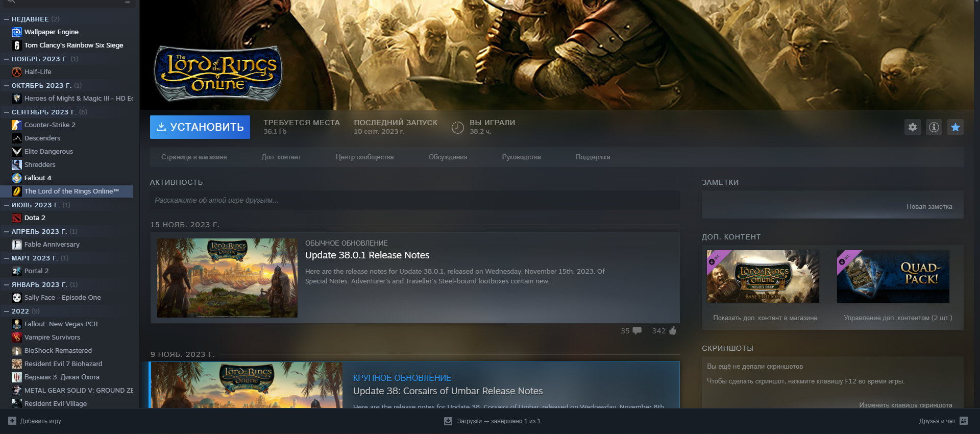Viewport: 980px width, 434px height.
Task: Click Metal Gear Solid V icon
Action: tap(17, 391)
